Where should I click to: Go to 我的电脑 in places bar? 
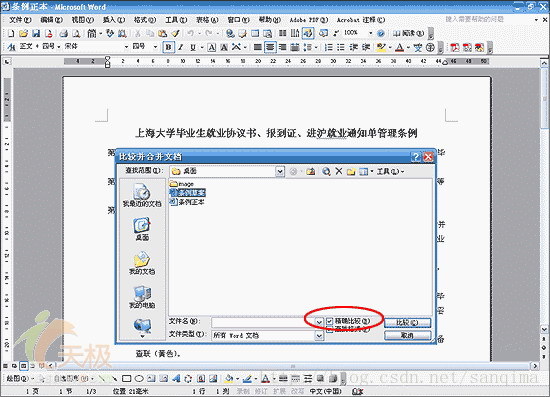[x=142, y=297]
